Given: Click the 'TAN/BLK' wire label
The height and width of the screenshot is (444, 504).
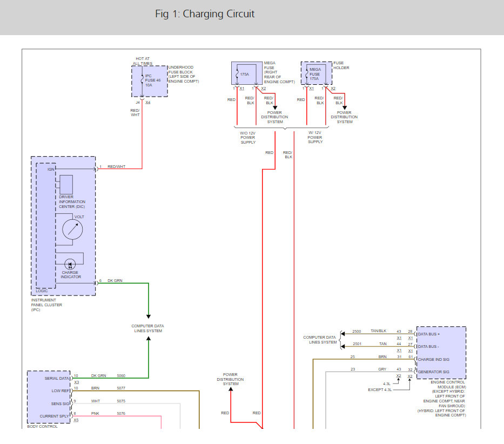Looking at the screenshot, I should tap(379, 331).
